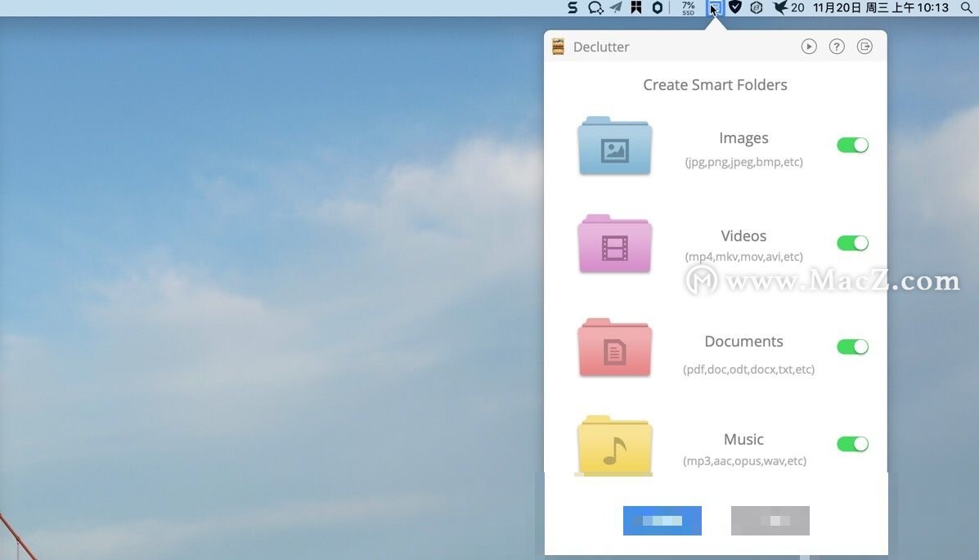Click the bookmark menu bar icon

[636, 8]
